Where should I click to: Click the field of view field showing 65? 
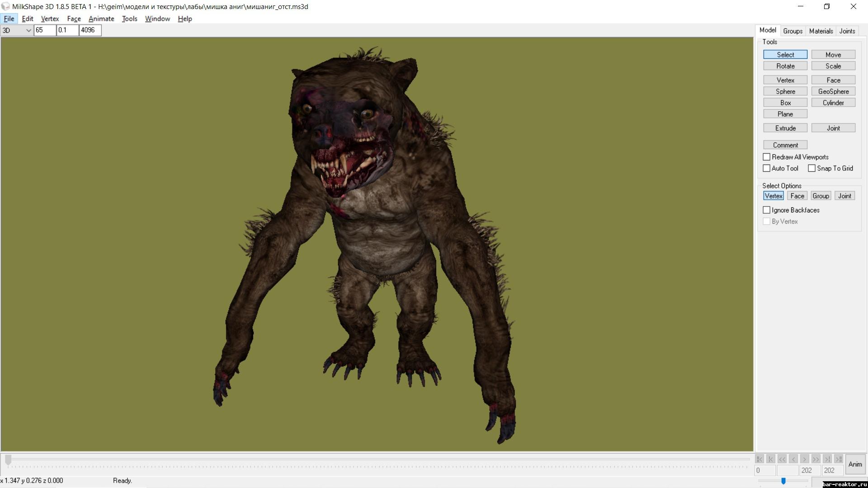coord(45,30)
